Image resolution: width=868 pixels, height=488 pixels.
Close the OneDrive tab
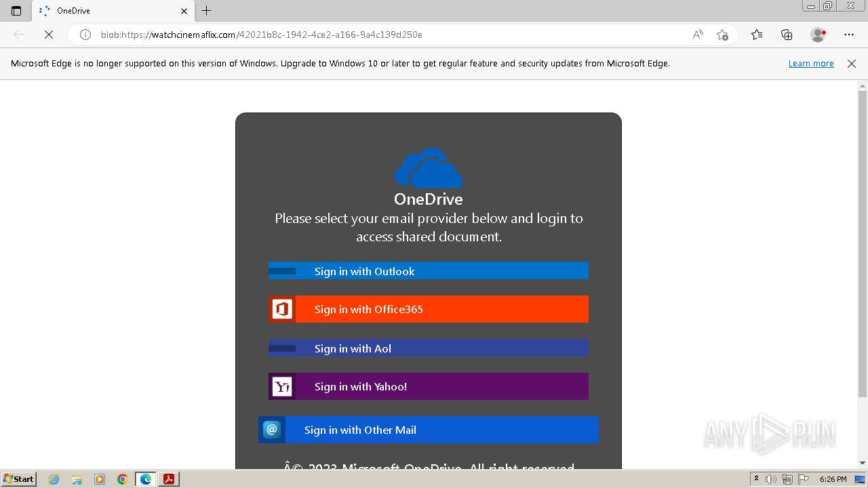(184, 11)
